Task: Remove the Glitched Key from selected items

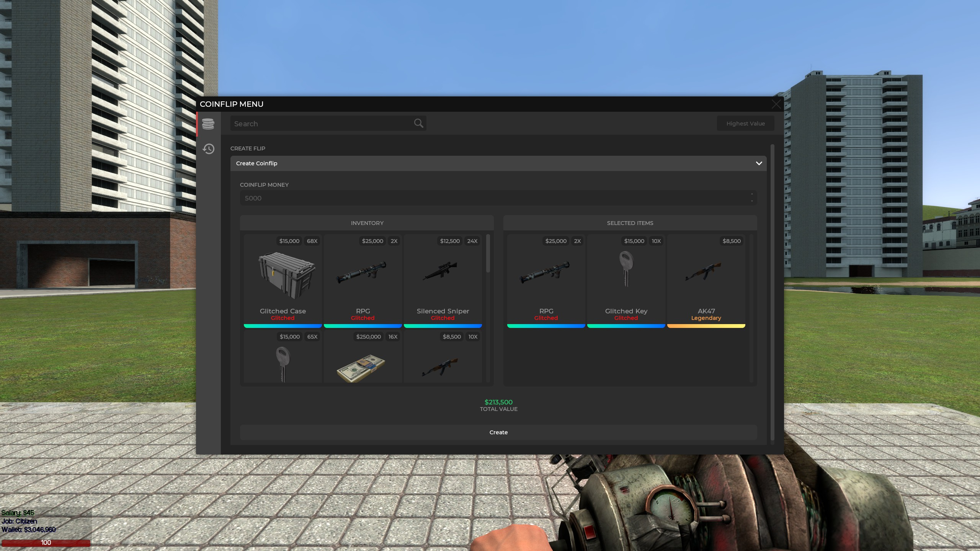Action: point(626,281)
